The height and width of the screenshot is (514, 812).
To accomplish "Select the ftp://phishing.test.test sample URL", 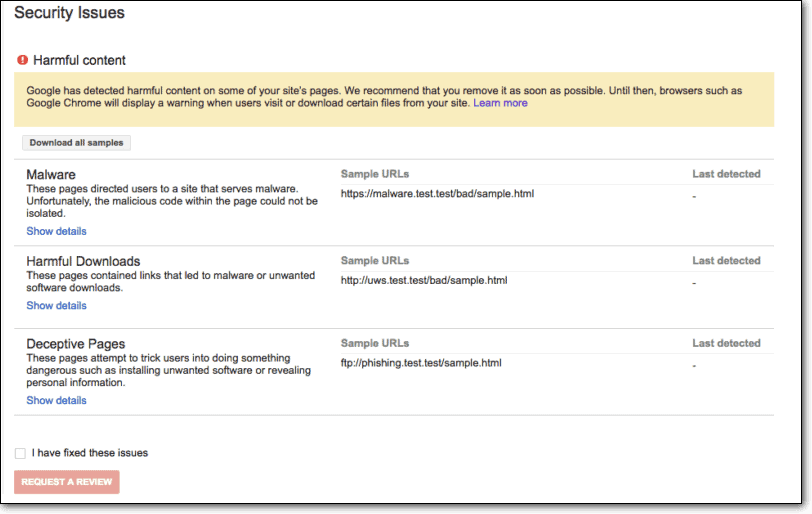I will click(421, 363).
